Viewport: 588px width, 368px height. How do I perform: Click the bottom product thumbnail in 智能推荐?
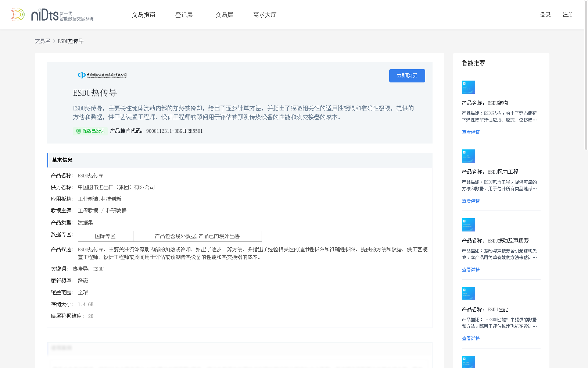click(468, 362)
